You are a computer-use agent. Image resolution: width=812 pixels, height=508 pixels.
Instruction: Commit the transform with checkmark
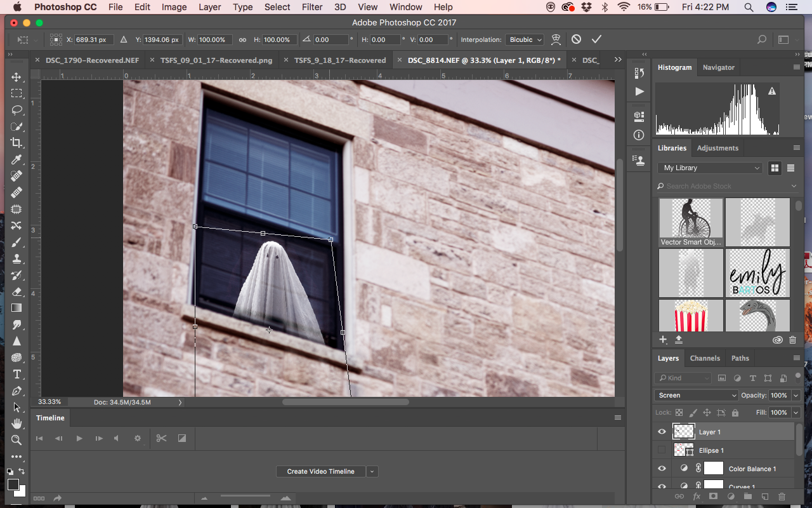coord(596,39)
